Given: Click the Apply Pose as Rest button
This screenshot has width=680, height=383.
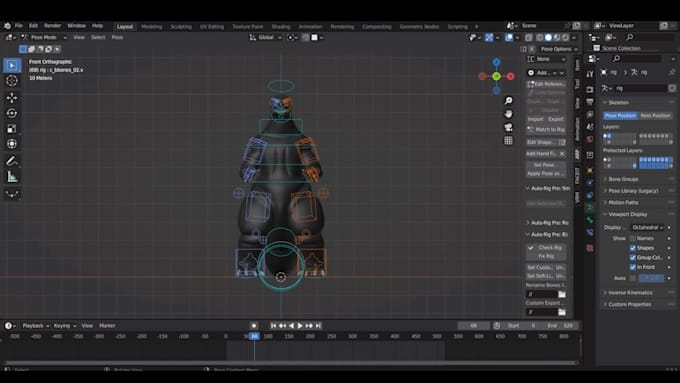Looking at the screenshot, I should (x=546, y=173).
